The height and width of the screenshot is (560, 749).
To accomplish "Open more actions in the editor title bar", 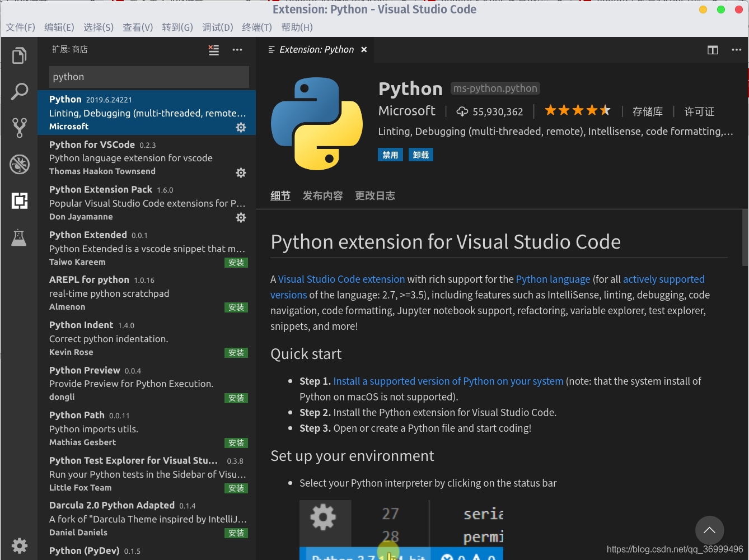I will [737, 50].
